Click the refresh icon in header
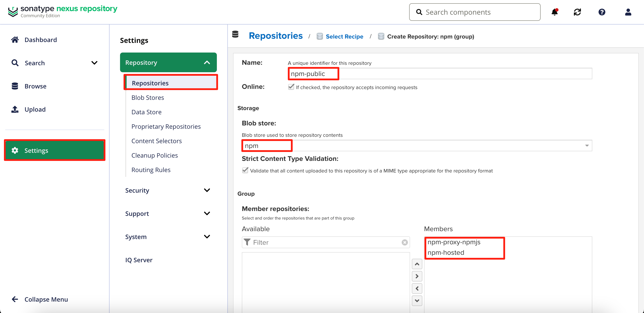 click(577, 12)
